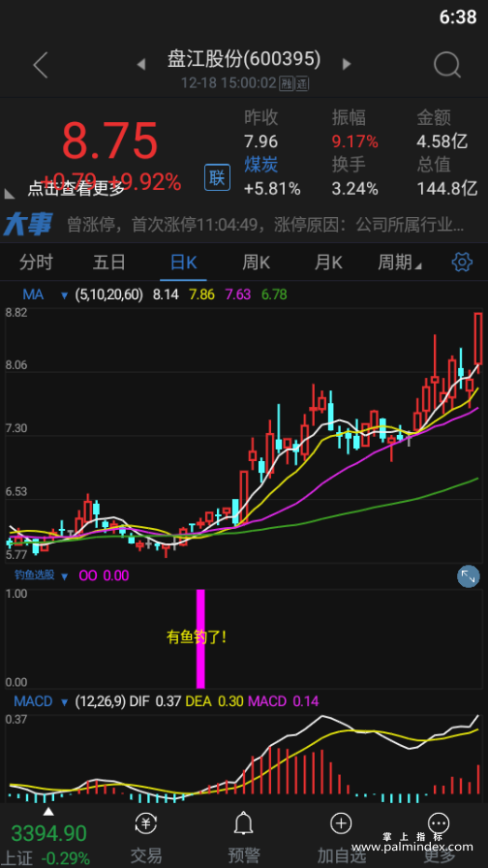The width and height of the screenshot is (488, 868).
Task: Open the search magnifier icon
Action: [446, 65]
